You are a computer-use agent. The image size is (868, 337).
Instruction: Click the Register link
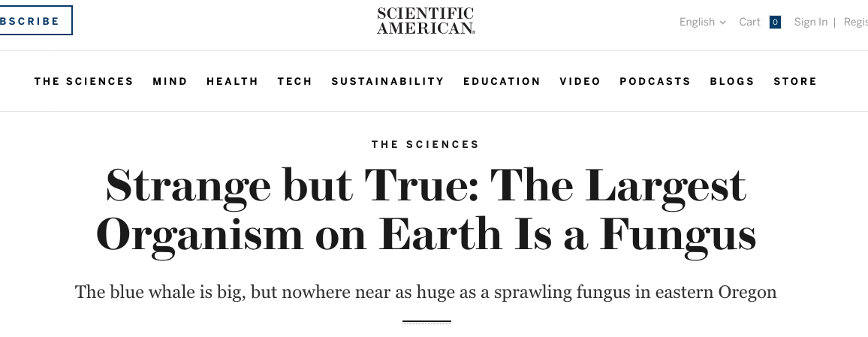(x=856, y=23)
